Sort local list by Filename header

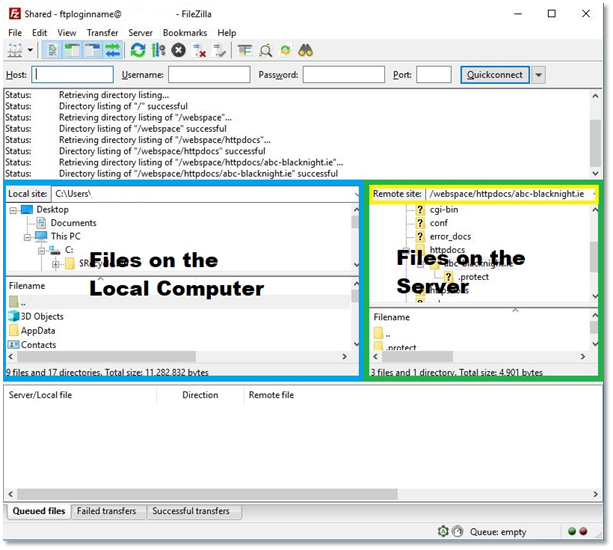[x=27, y=286]
